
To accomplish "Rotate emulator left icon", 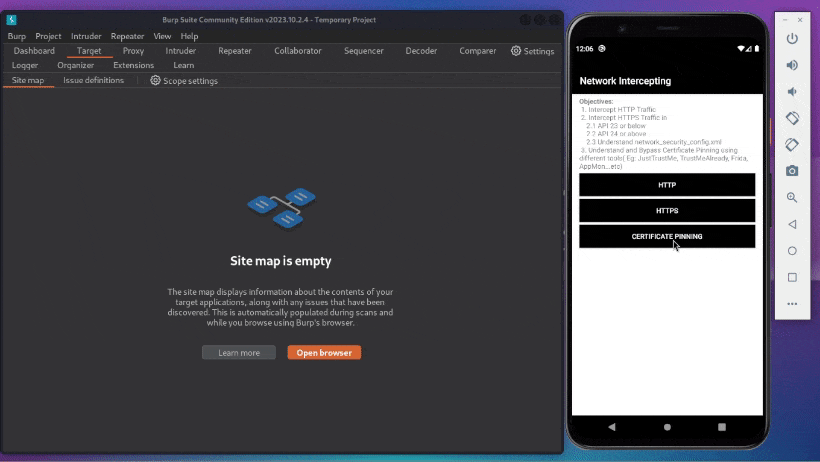I will click(x=792, y=118).
